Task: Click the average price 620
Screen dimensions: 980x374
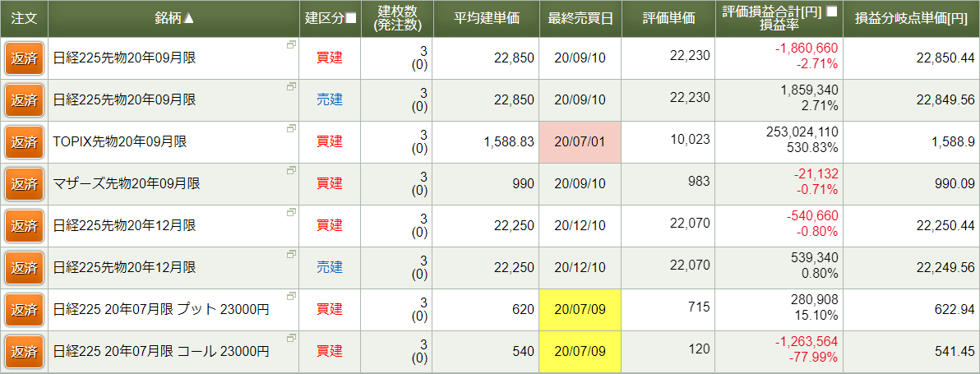Action: (x=525, y=309)
